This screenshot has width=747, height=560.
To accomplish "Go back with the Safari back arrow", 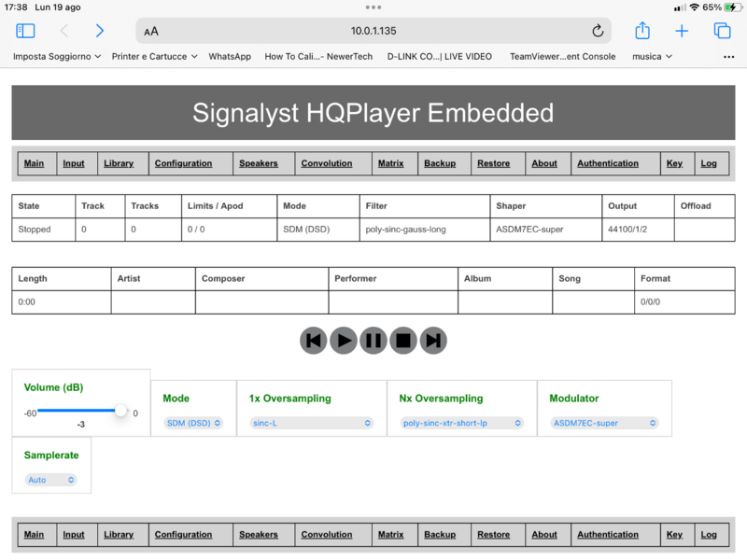I will click(x=64, y=31).
